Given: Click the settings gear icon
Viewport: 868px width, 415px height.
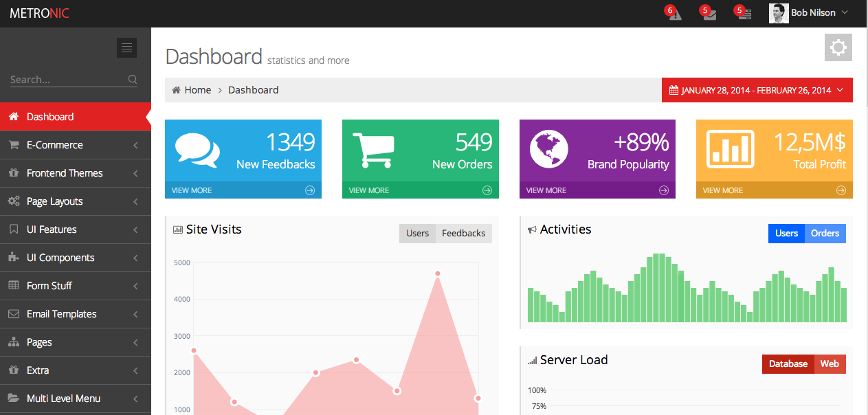Looking at the screenshot, I should (838, 47).
